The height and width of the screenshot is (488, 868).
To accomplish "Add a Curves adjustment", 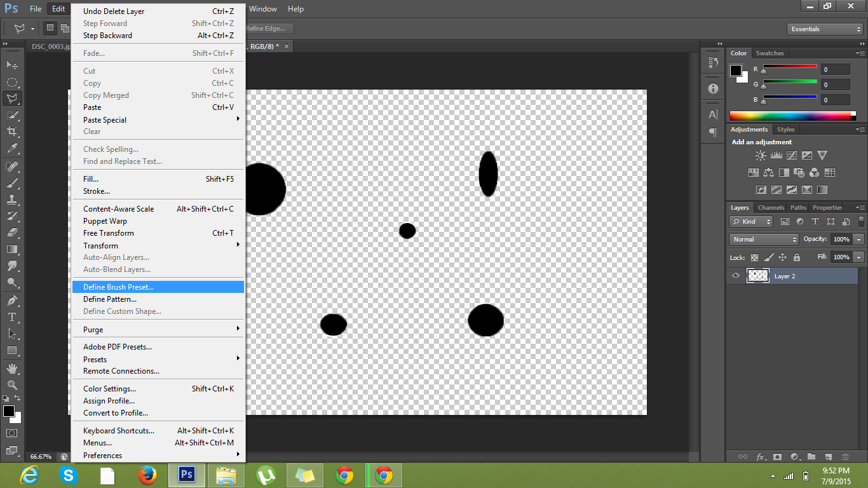I will 792,155.
